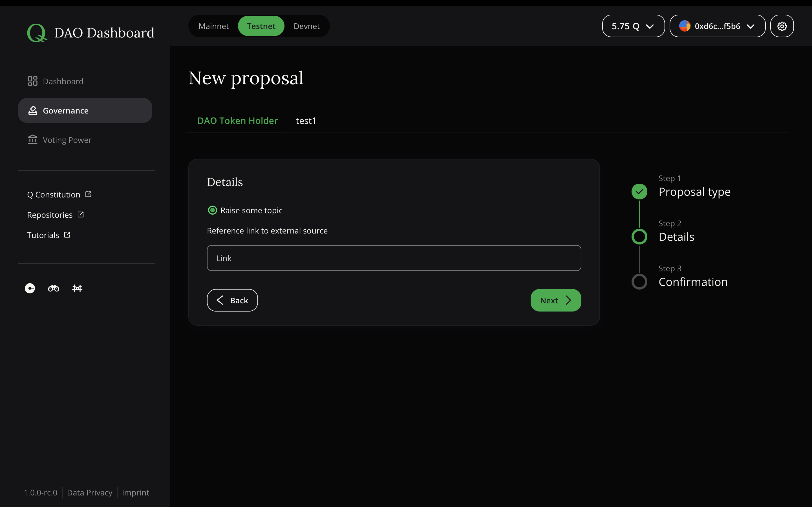
Task: Click the play/record icon in footer
Action: pyautogui.click(x=30, y=288)
